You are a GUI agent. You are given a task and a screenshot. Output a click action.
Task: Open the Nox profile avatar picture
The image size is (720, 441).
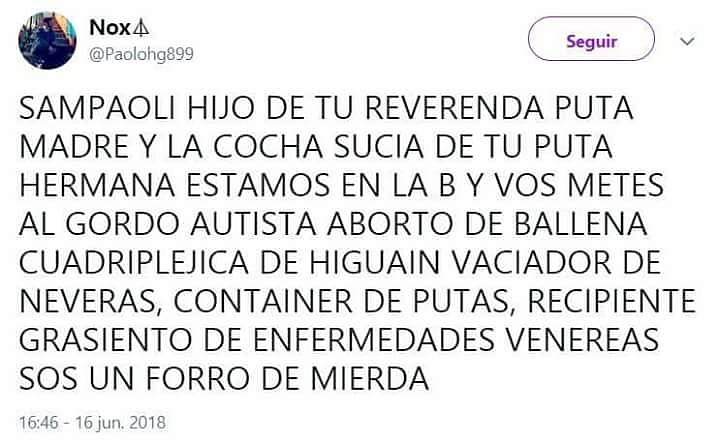pos(47,40)
